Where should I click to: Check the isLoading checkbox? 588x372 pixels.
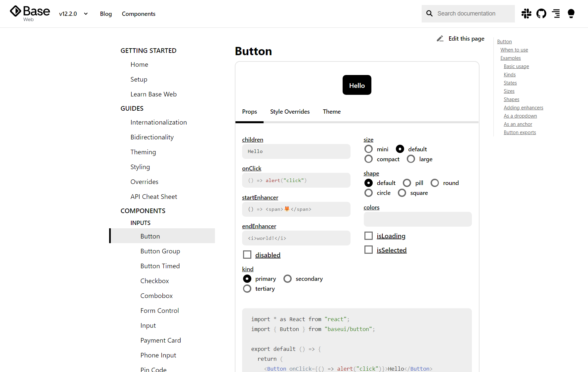368,236
